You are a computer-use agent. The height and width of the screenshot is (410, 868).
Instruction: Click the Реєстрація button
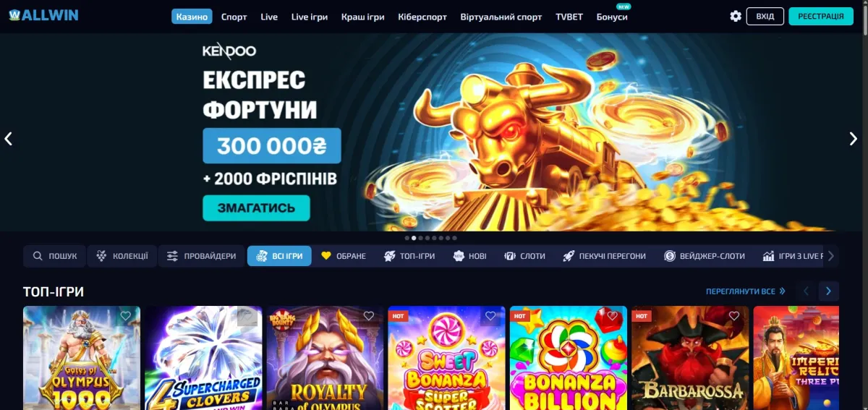(x=821, y=16)
